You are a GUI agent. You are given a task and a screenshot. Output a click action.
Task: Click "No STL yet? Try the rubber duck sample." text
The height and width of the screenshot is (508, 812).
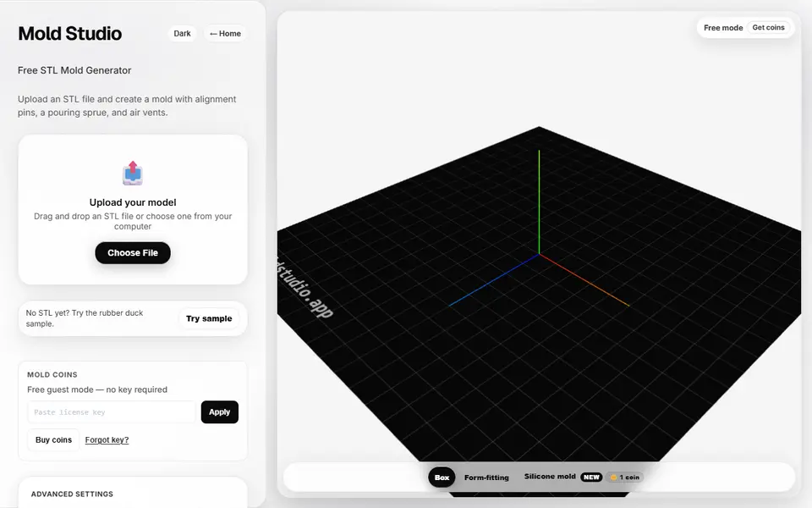coord(85,318)
